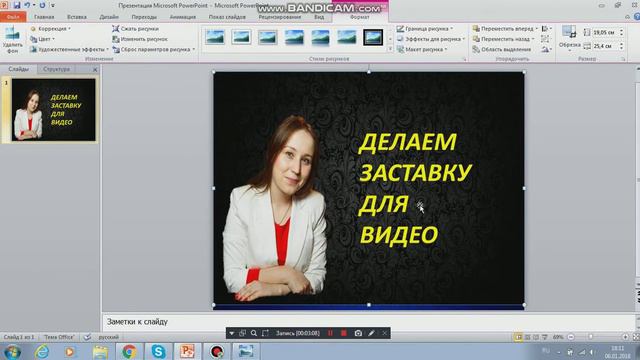Open Skype from the taskbar

[x=158, y=351]
